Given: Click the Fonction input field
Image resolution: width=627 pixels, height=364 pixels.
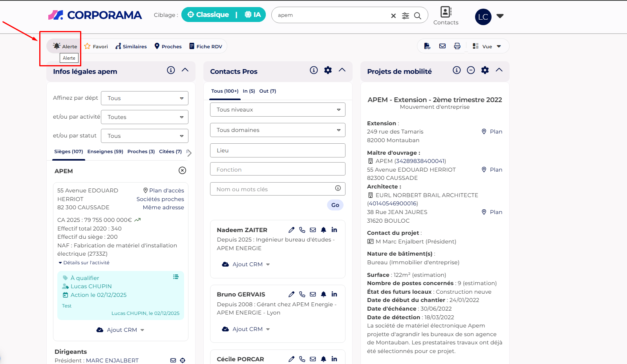Looking at the screenshot, I should 278,169.
